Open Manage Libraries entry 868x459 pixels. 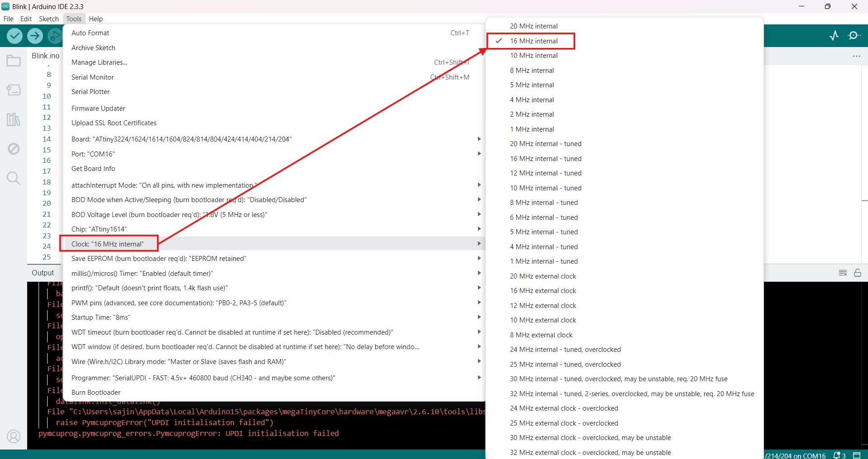coord(273,62)
